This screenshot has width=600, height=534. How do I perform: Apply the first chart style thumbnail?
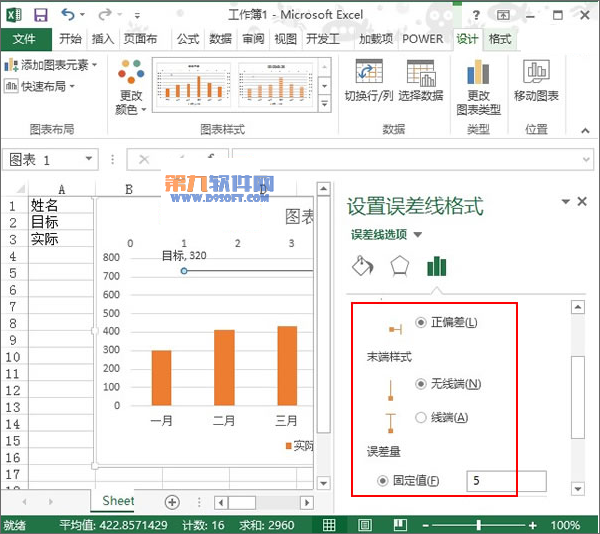point(194,85)
